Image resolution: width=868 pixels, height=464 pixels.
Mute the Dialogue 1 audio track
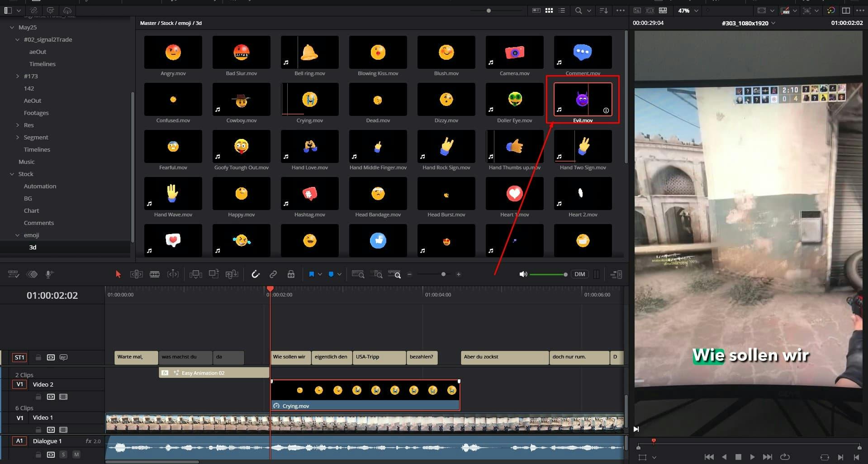[x=76, y=454]
